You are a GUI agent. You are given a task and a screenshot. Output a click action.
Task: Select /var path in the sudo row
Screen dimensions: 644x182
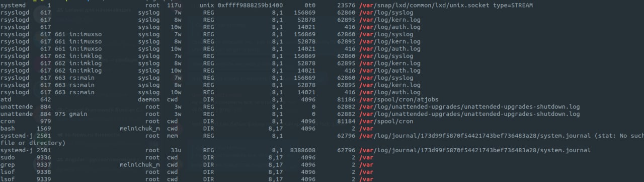point(366,158)
